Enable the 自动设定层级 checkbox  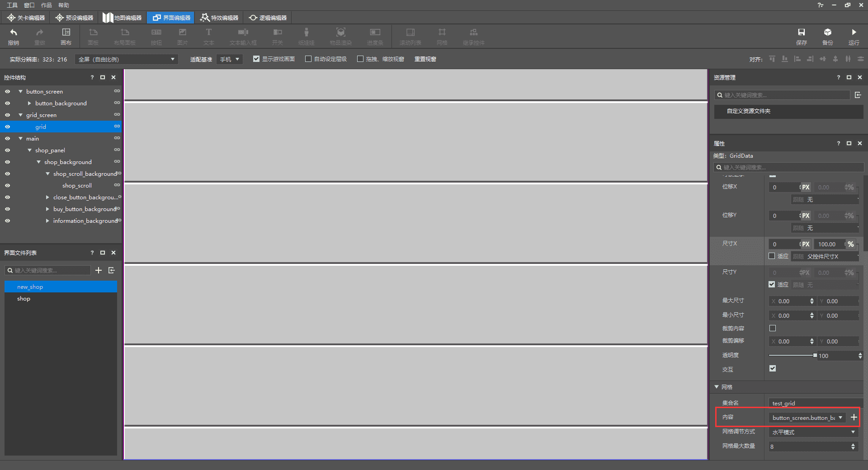point(308,59)
